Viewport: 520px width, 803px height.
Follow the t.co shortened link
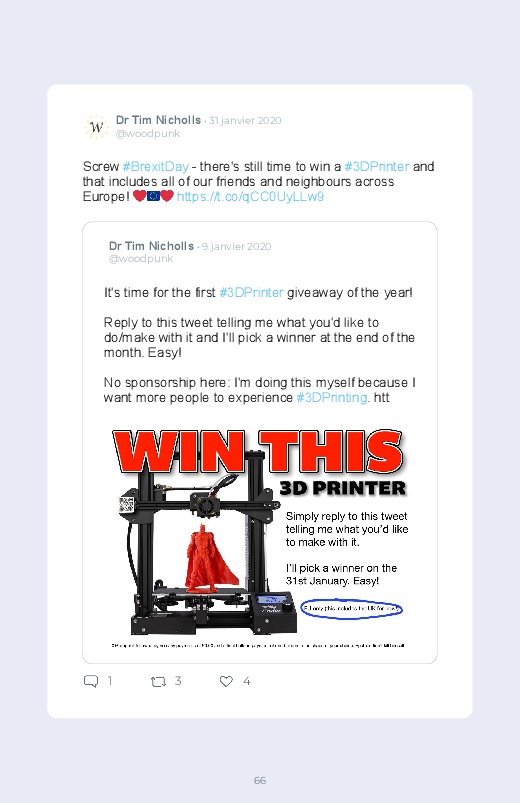(x=251, y=197)
